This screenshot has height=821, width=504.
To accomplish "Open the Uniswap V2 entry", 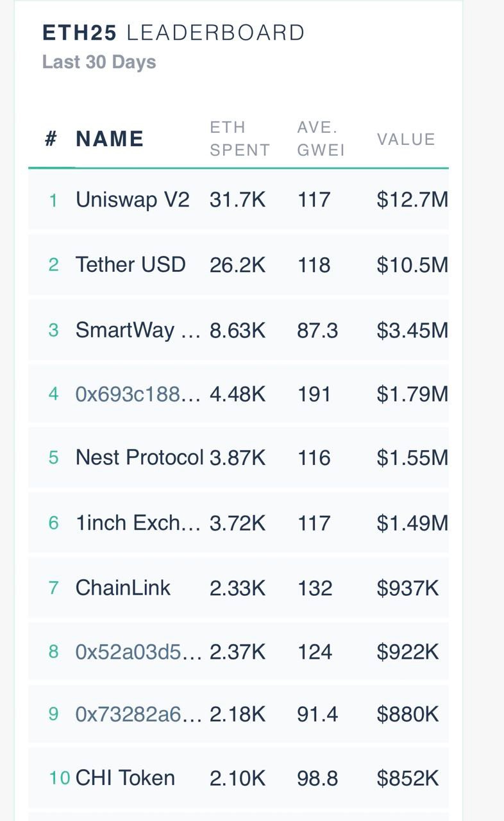I will (133, 200).
